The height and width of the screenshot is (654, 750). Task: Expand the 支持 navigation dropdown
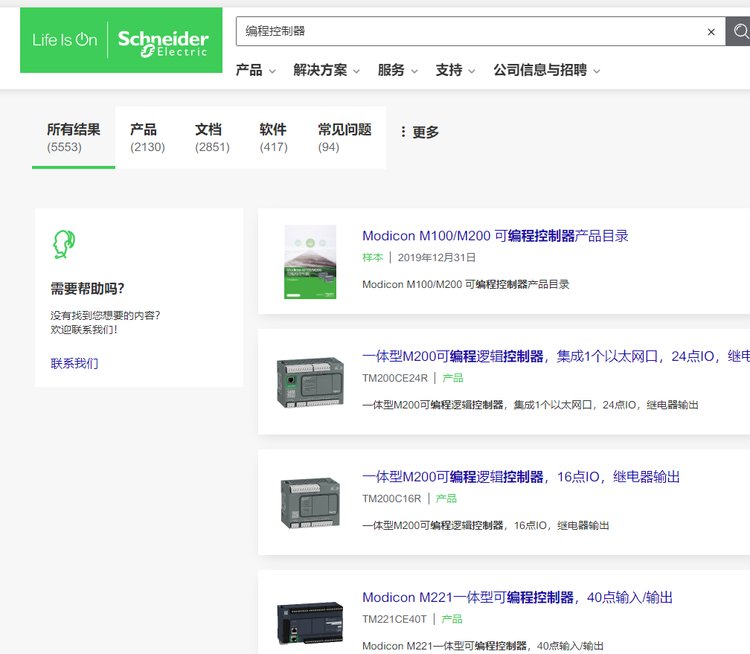(456, 70)
